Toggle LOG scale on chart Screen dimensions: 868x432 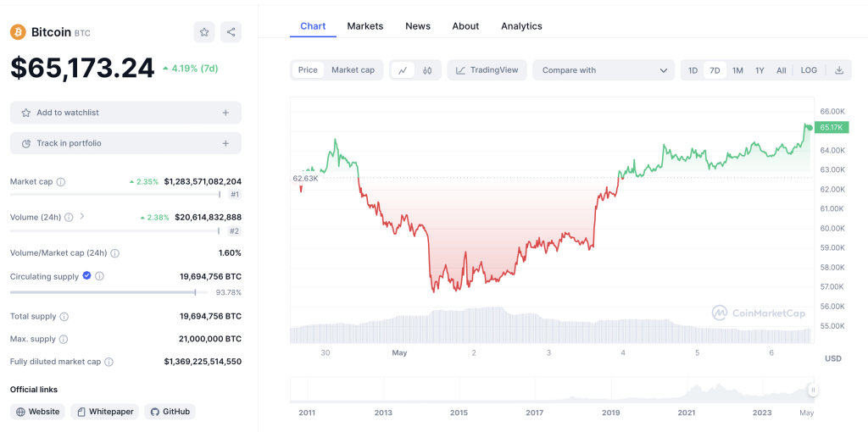[x=809, y=70]
